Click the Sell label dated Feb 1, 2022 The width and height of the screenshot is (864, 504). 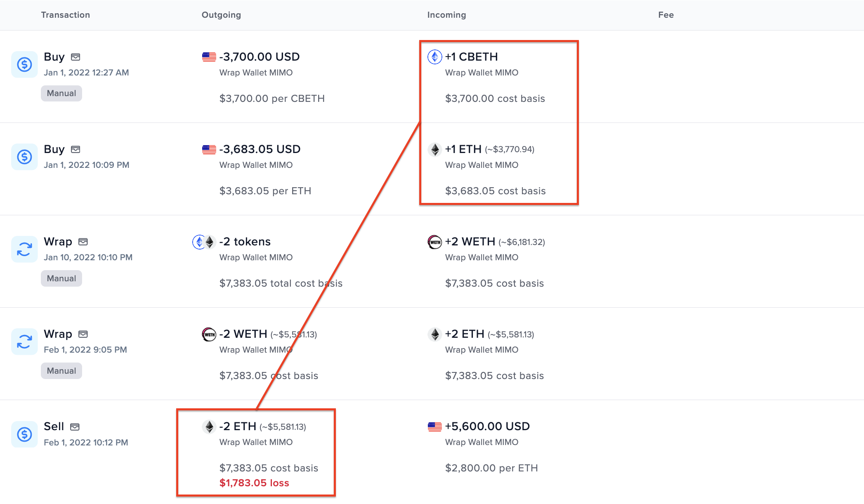(54, 426)
